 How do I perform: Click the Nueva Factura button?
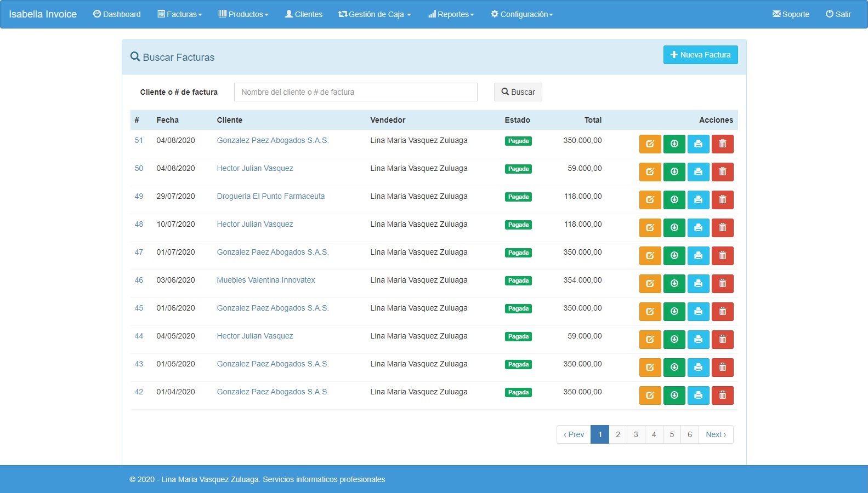click(x=700, y=55)
